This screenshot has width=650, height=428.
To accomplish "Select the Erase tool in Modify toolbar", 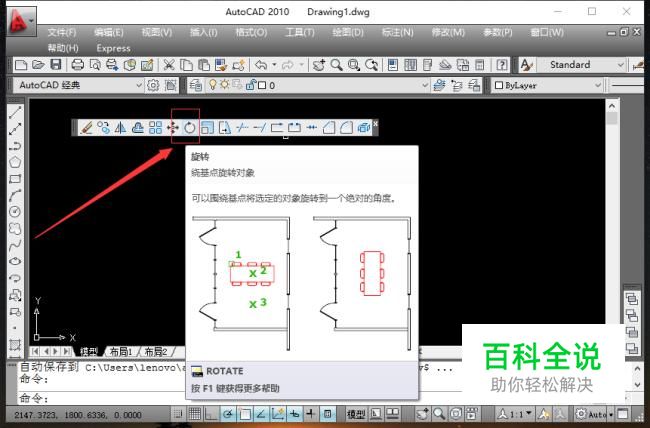I will (86, 128).
